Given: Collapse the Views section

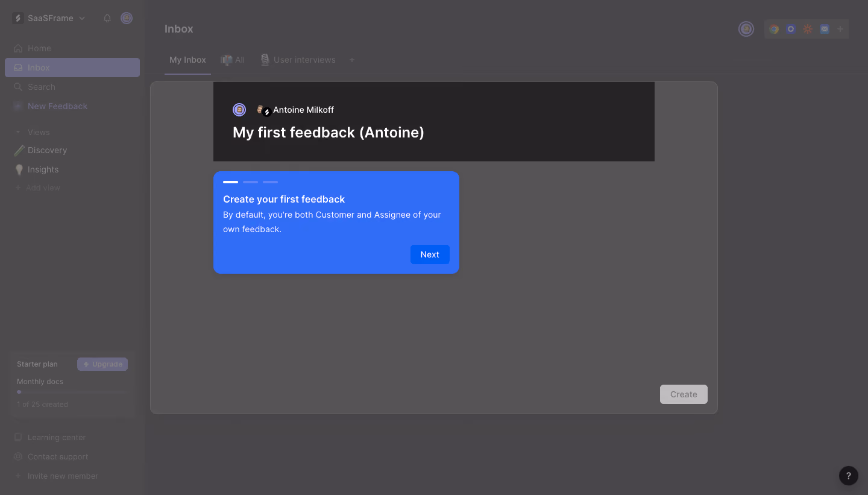Looking at the screenshot, I should 18,132.
